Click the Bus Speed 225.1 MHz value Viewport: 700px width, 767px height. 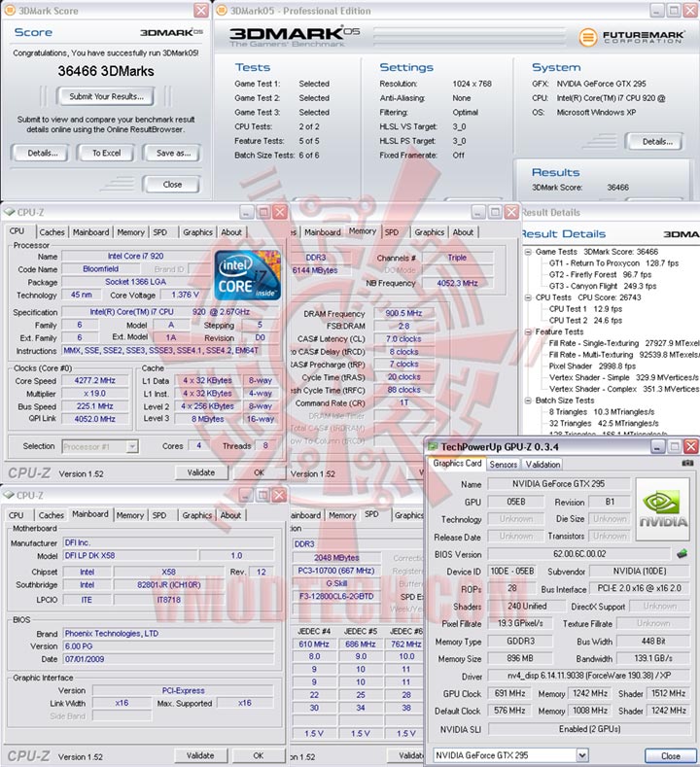(95, 406)
